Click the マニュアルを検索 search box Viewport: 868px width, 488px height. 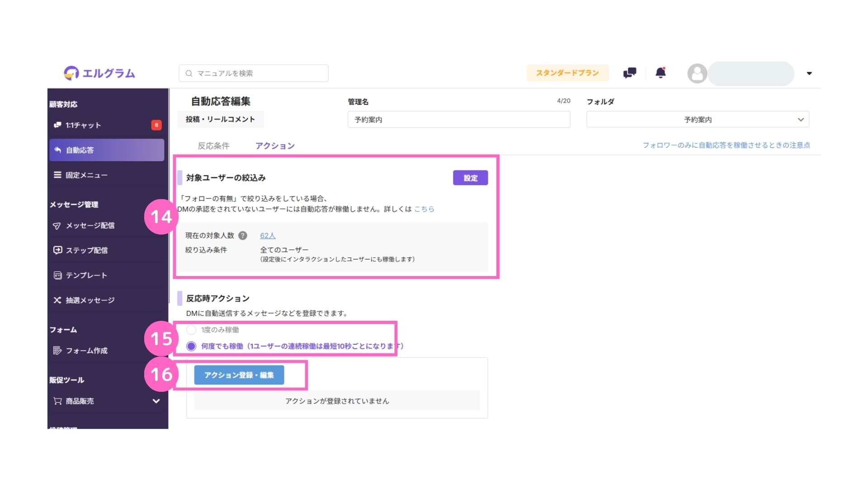coord(254,73)
